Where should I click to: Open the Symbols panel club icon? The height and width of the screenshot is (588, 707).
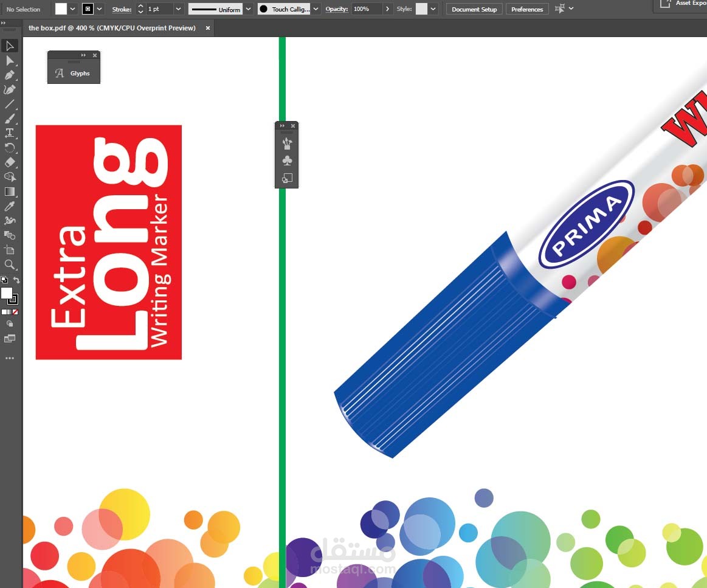click(x=287, y=161)
